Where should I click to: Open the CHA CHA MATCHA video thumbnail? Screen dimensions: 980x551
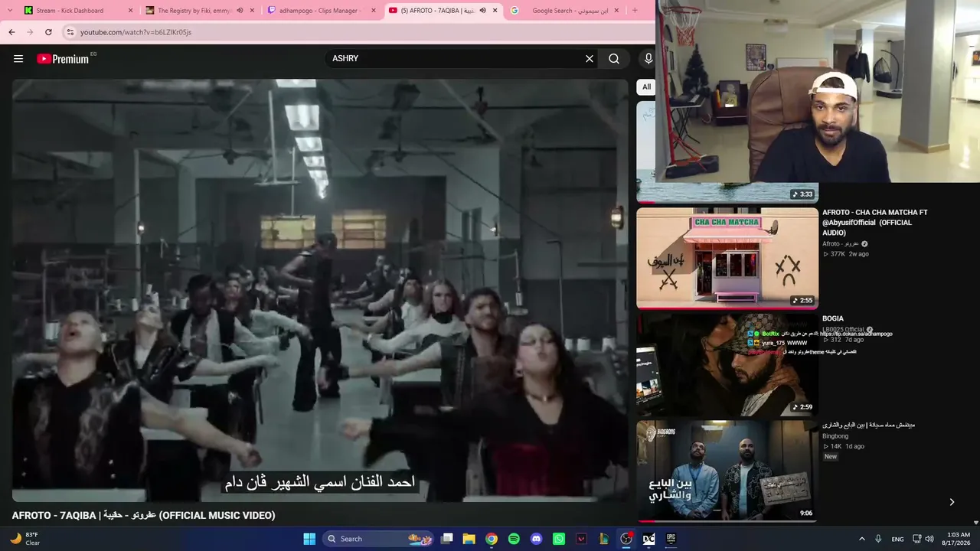point(727,258)
